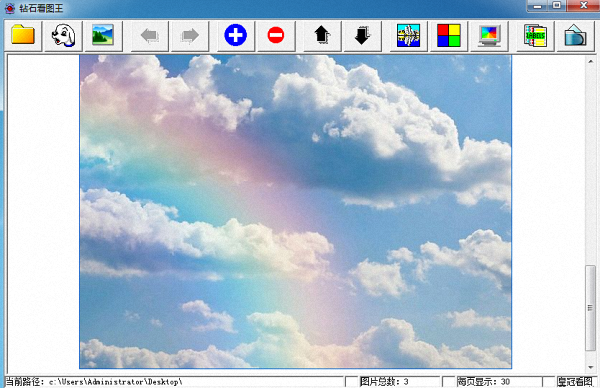This screenshot has width=600, height=388.
Task: Click the flip/mirror image icon
Action: pos(408,36)
